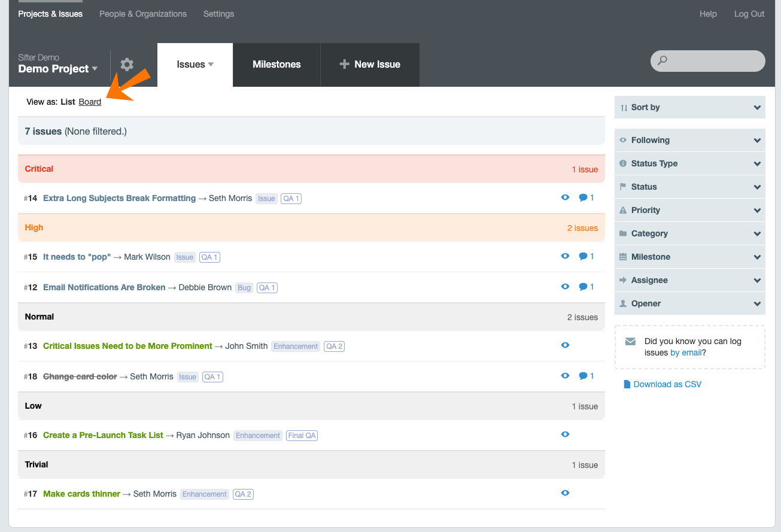Switch view to Board
This screenshot has width=781, height=532.
90,102
